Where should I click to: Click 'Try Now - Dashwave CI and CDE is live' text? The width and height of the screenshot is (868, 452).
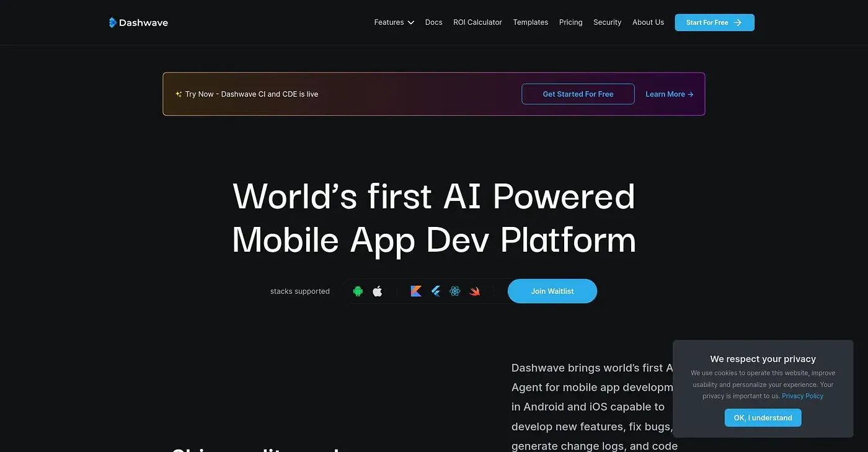point(252,94)
